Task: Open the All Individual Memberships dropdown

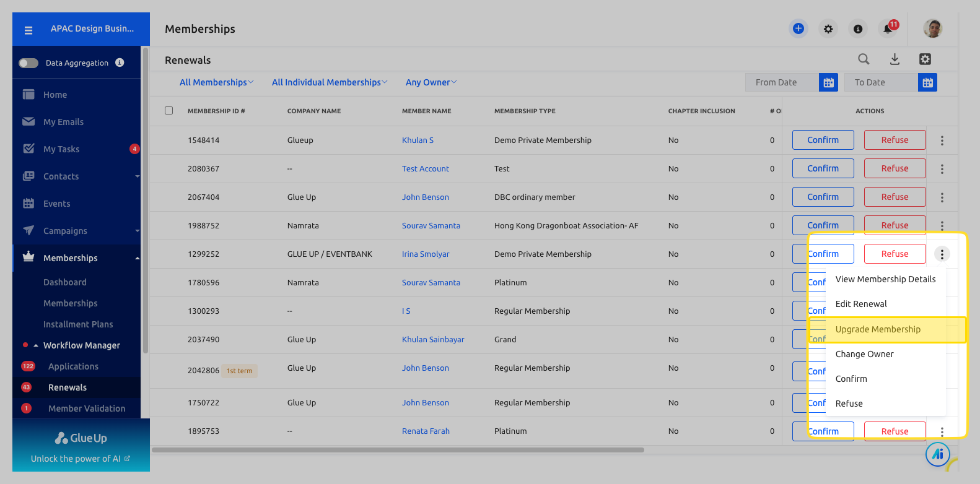Action: 330,82
